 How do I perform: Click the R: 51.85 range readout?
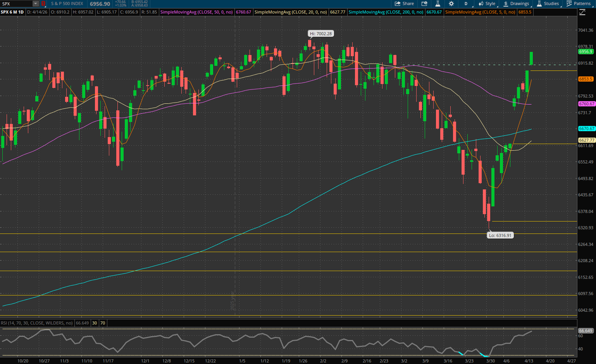tap(149, 12)
